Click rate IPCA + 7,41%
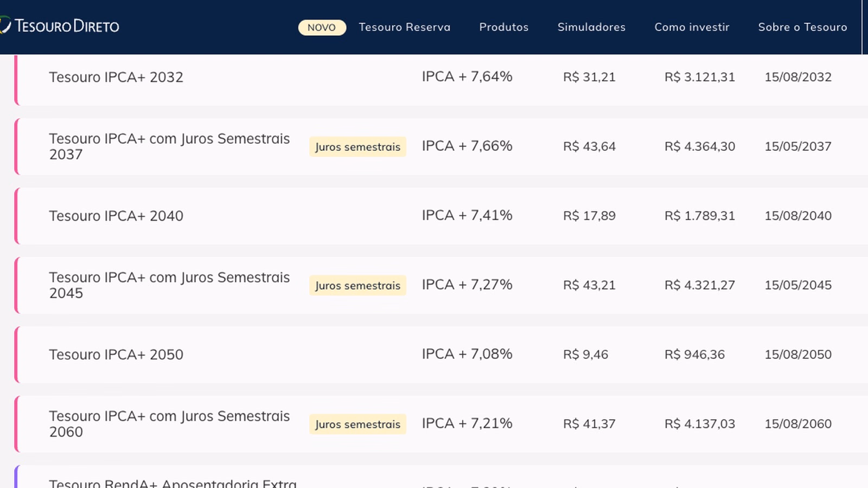This screenshot has height=488, width=868. click(467, 215)
